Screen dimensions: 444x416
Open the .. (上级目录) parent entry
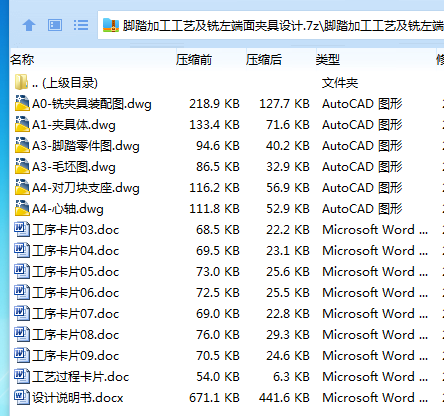[65, 83]
